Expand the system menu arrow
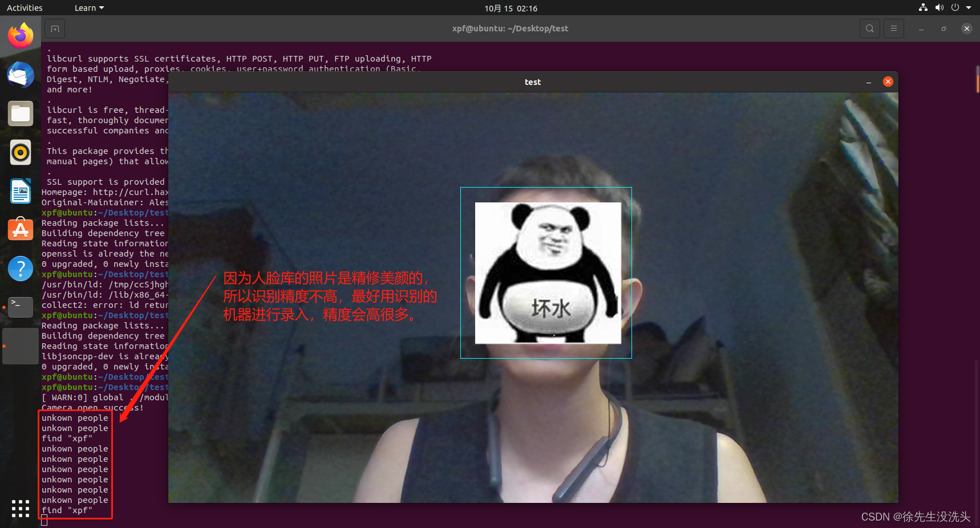Screen dimensions: 980x528 pos(969,8)
